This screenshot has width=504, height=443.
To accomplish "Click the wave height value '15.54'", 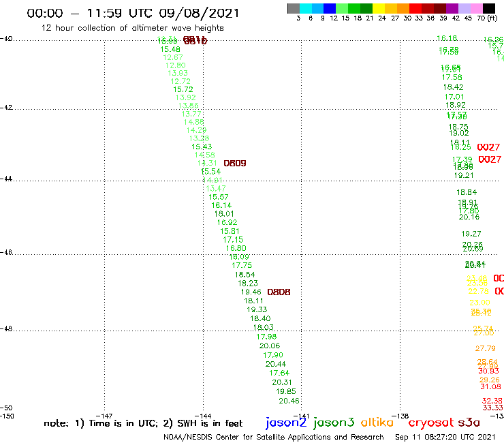I will (x=210, y=172).
